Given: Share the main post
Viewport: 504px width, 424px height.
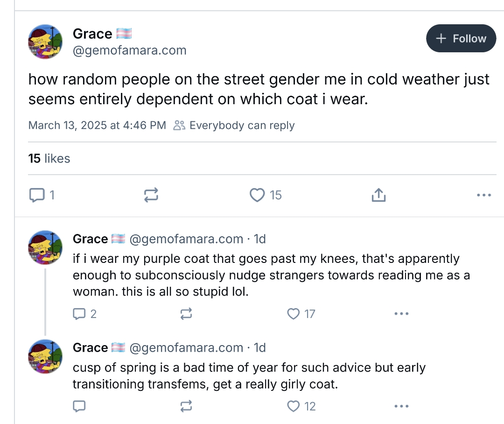Looking at the screenshot, I should click(x=378, y=195).
